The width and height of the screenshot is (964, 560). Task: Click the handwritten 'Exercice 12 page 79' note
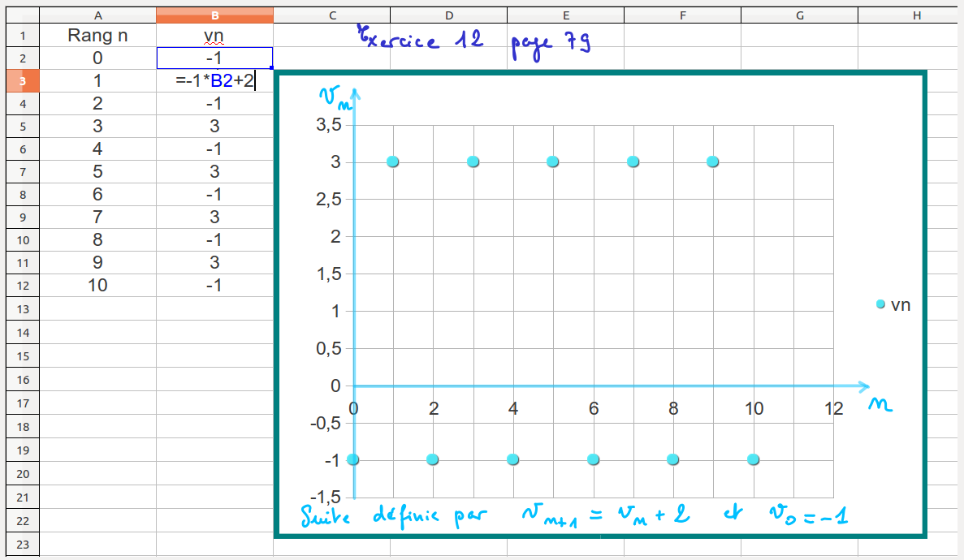pyautogui.click(x=474, y=39)
